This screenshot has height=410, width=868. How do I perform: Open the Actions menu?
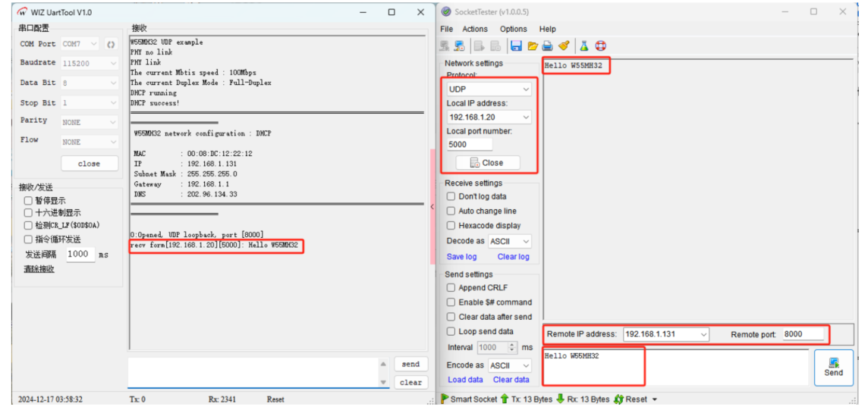coord(475,29)
